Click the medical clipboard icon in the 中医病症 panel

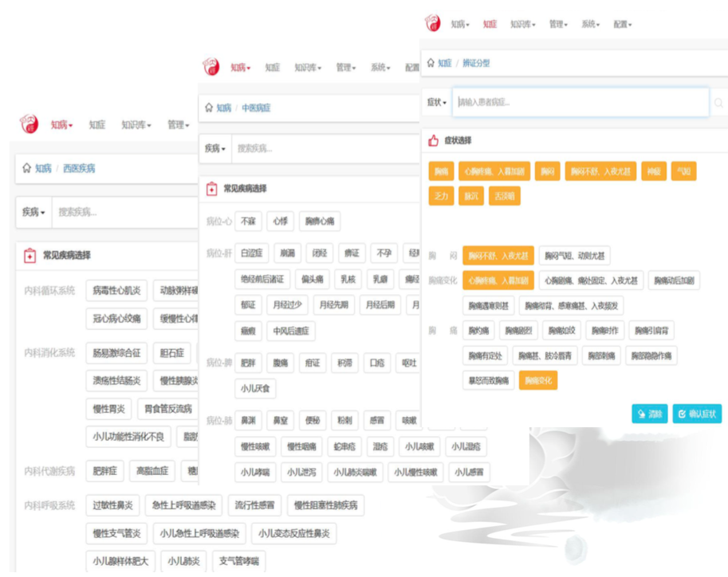[x=211, y=189]
